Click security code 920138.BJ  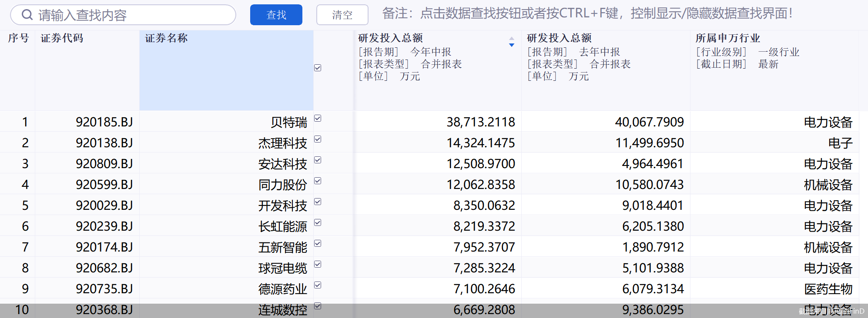(x=104, y=143)
